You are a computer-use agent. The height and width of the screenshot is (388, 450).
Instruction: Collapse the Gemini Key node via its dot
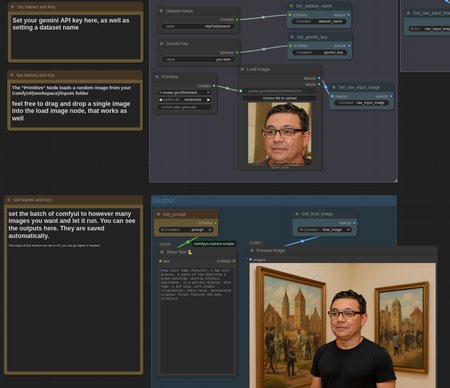(x=162, y=44)
